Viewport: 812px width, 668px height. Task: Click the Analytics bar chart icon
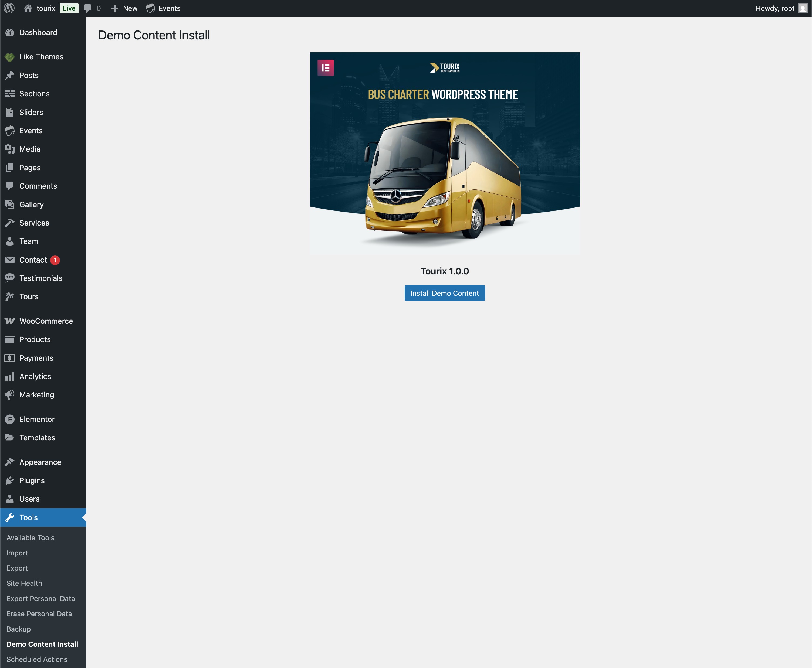coord(10,376)
